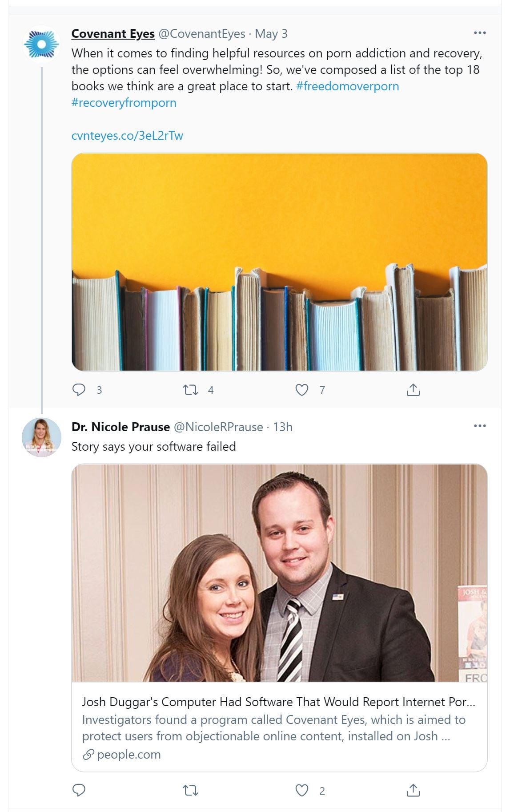
Task: Follow the cvnteyes.co/3eL2rTw link
Action: 127,135
